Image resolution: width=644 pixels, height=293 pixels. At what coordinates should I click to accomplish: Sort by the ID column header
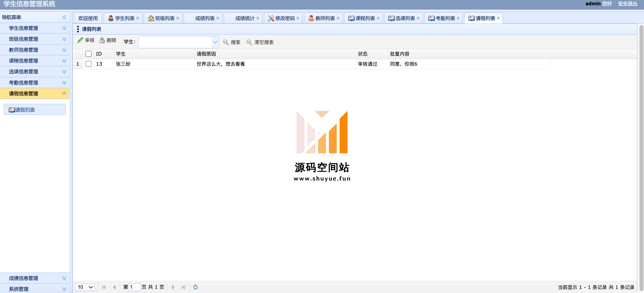[x=104, y=54]
